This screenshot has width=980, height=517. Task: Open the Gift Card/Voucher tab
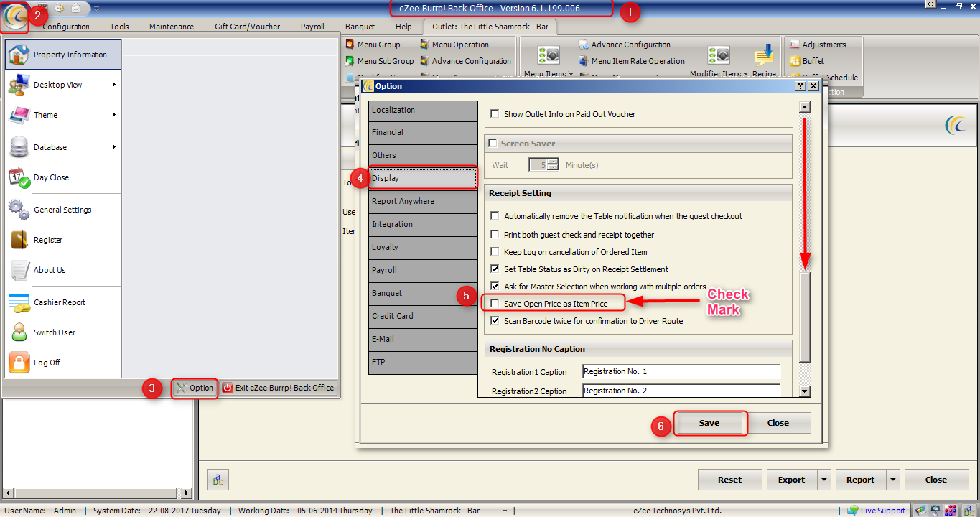coord(248,27)
